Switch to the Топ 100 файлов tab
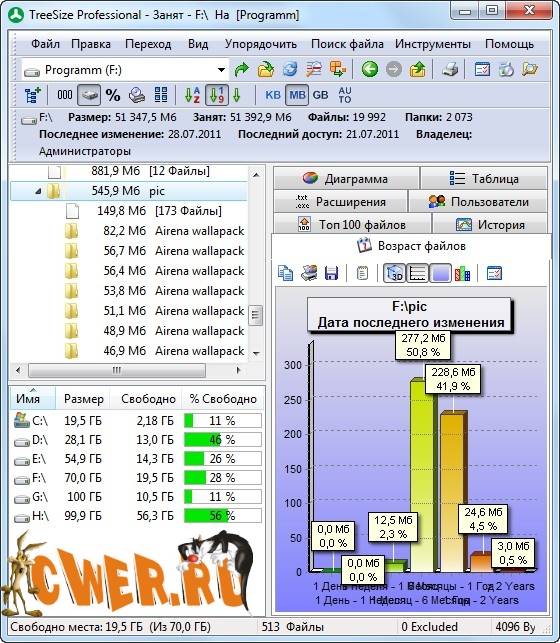Viewport: 560px width, 643px height. click(353, 224)
